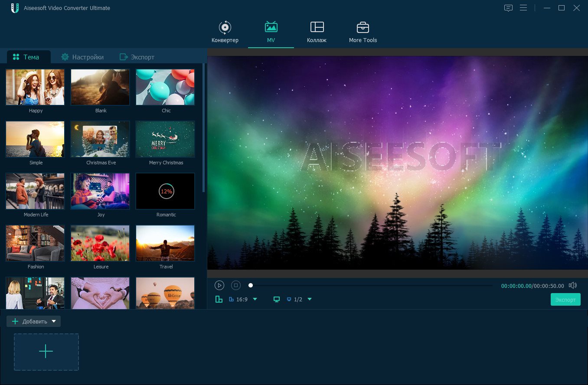
Task: Click the Добавить add files button
Action: [x=29, y=321]
